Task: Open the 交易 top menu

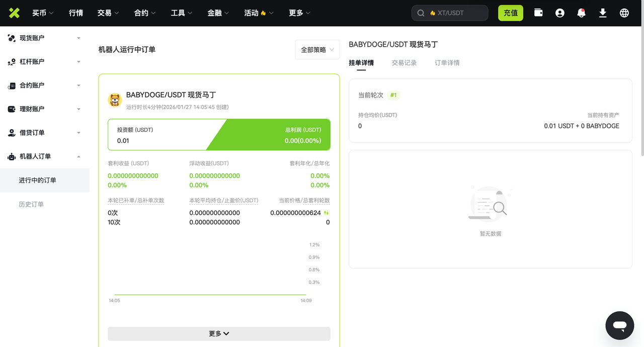Action: point(108,13)
